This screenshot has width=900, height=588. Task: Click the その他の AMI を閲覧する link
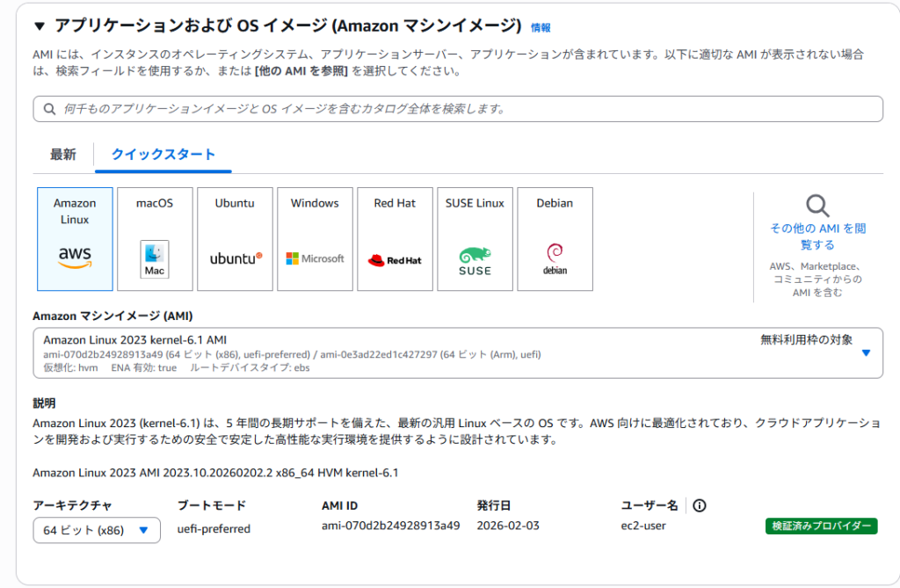point(817,236)
